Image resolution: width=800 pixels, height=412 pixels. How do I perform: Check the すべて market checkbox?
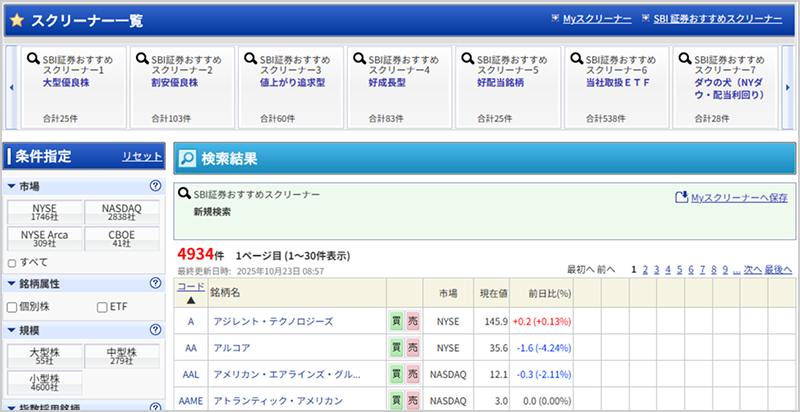click(13, 261)
